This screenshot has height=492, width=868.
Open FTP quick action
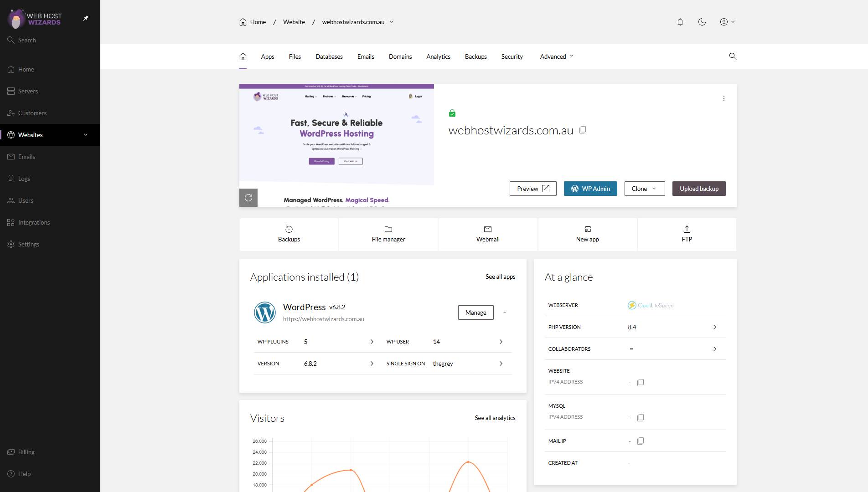click(x=687, y=234)
